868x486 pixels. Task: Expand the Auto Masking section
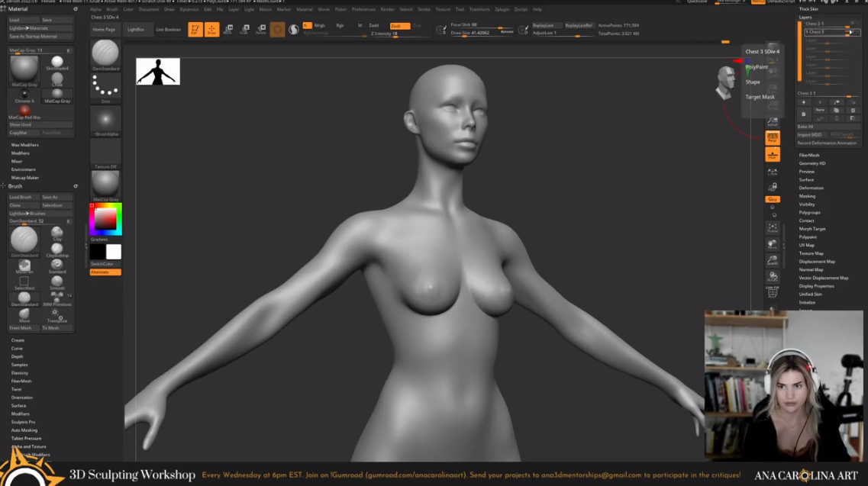pyautogui.click(x=24, y=430)
